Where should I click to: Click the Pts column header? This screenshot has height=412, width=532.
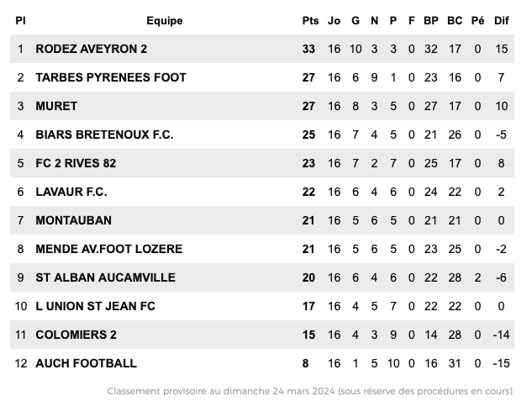click(310, 20)
